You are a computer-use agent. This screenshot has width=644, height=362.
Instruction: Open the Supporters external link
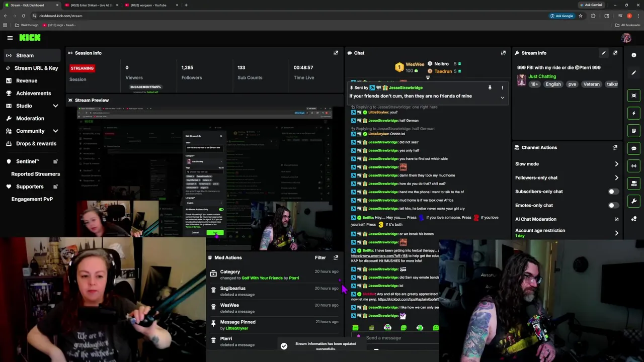coord(55,187)
